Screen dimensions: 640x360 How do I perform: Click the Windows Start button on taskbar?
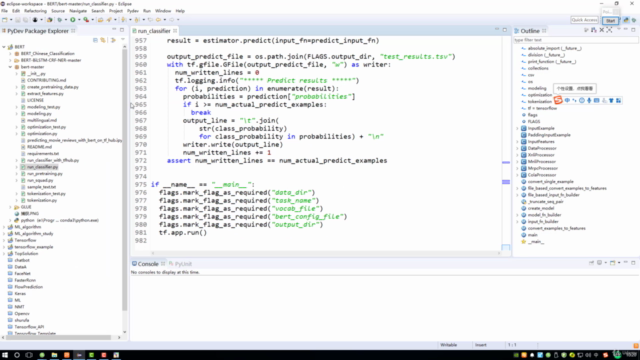click(5, 355)
